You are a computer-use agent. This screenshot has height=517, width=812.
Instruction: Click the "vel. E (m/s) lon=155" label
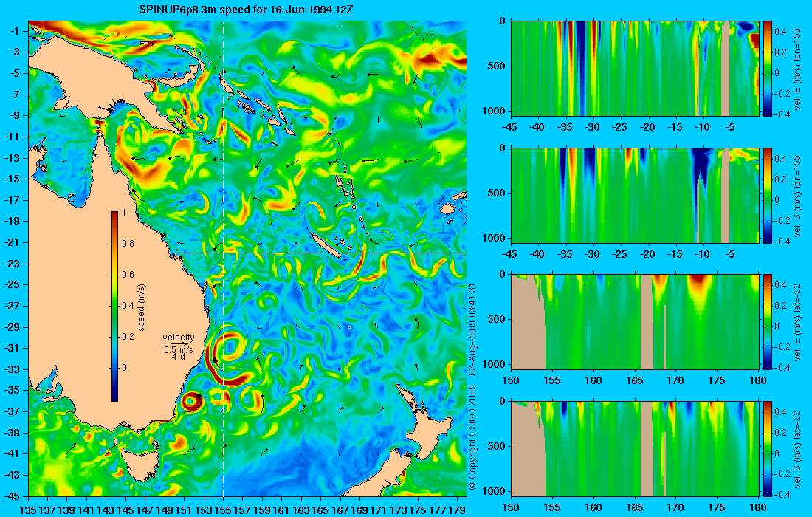(x=799, y=69)
